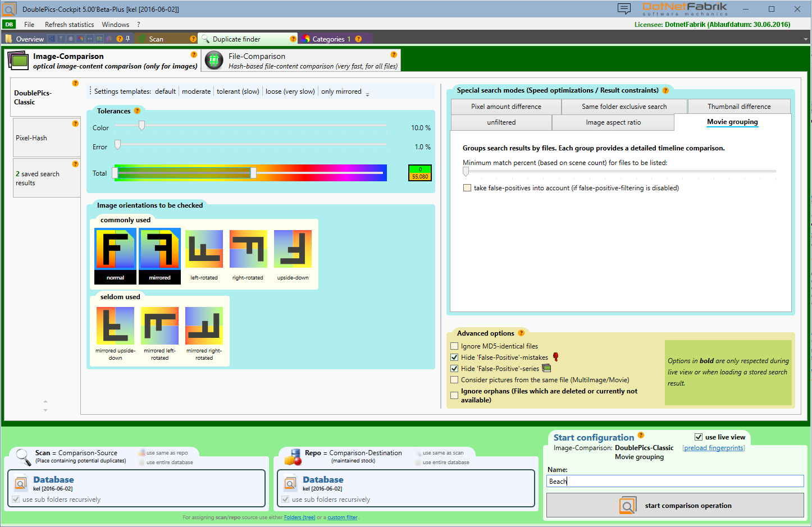
Task: Click help icon on saved search results tab
Action: 75,164
